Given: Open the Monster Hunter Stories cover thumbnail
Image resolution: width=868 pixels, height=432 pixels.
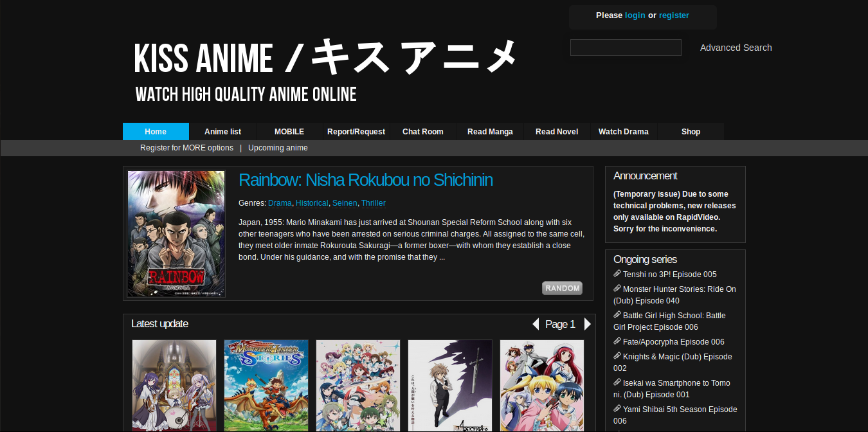Looking at the screenshot, I should pos(266,386).
